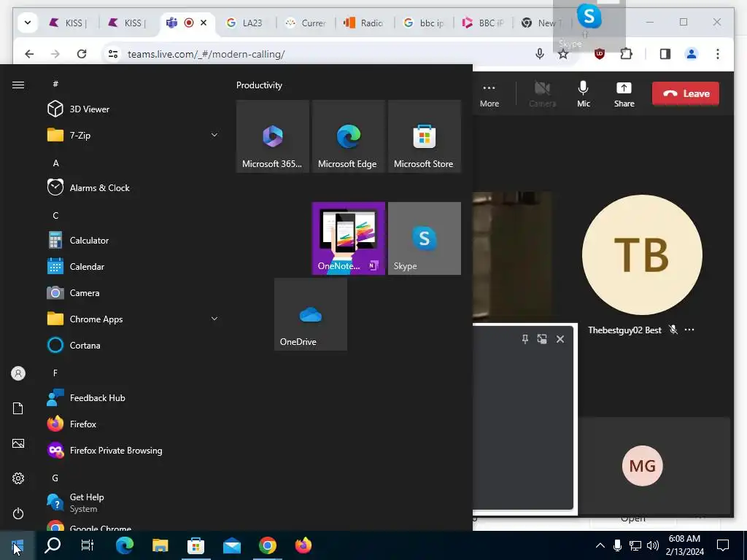747x560 pixels.
Task: Launch the Skype tile
Action: tap(425, 238)
